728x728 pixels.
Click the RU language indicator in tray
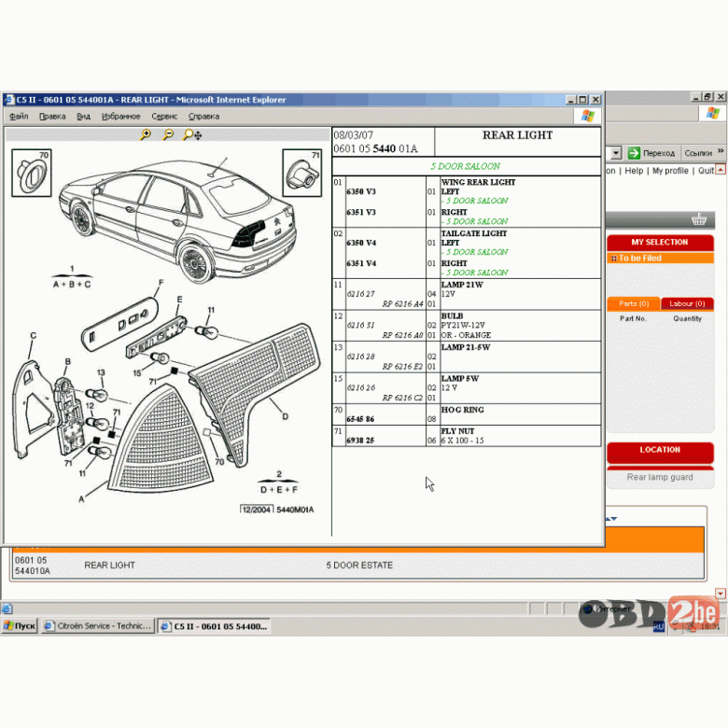(658, 626)
